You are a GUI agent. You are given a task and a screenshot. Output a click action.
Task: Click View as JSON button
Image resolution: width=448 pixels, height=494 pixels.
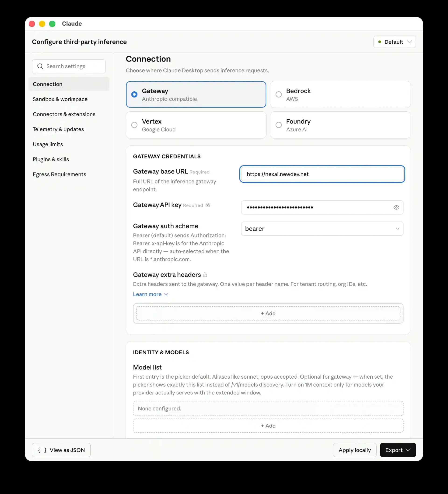tap(61, 450)
